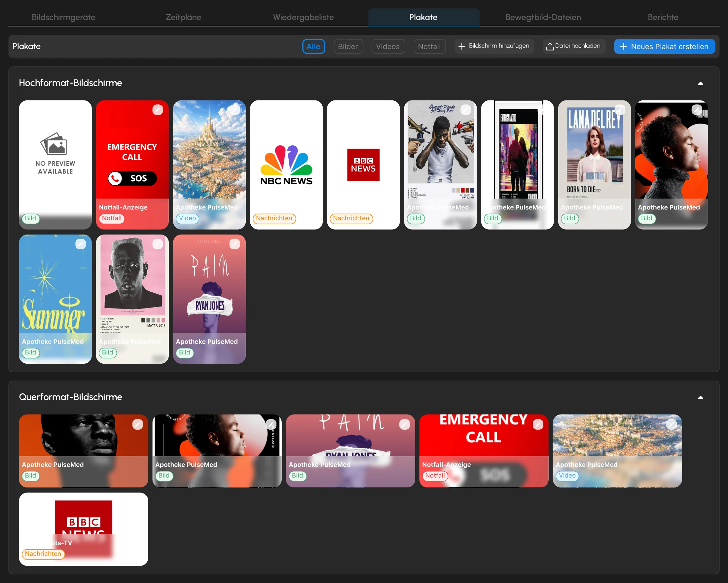Screen dimensions: 728x583
Task: Click edit pencil on castle video poster
Action: click(x=234, y=110)
